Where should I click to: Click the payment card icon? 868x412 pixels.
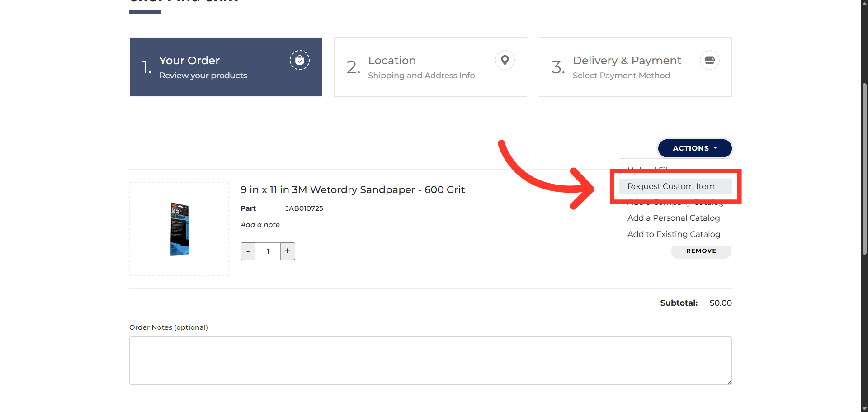(x=710, y=60)
